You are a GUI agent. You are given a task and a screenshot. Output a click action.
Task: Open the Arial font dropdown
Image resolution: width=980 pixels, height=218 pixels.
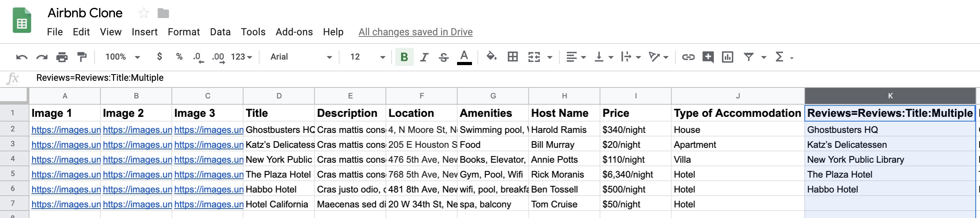click(301, 57)
